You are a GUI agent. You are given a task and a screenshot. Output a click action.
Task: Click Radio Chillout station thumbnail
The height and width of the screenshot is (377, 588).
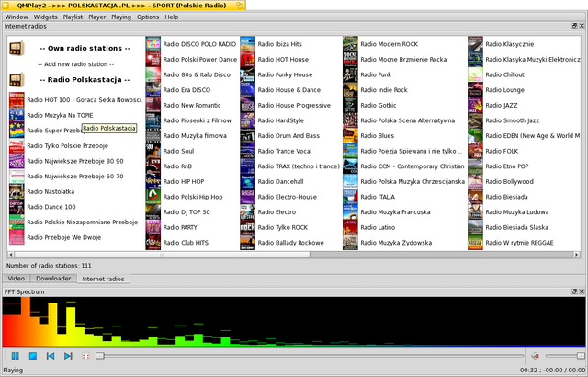(x=475, y=74)
